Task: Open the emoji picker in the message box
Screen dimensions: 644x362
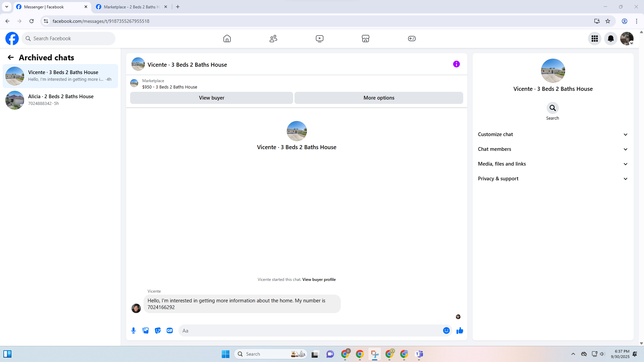Action: (x=446, y=330)
